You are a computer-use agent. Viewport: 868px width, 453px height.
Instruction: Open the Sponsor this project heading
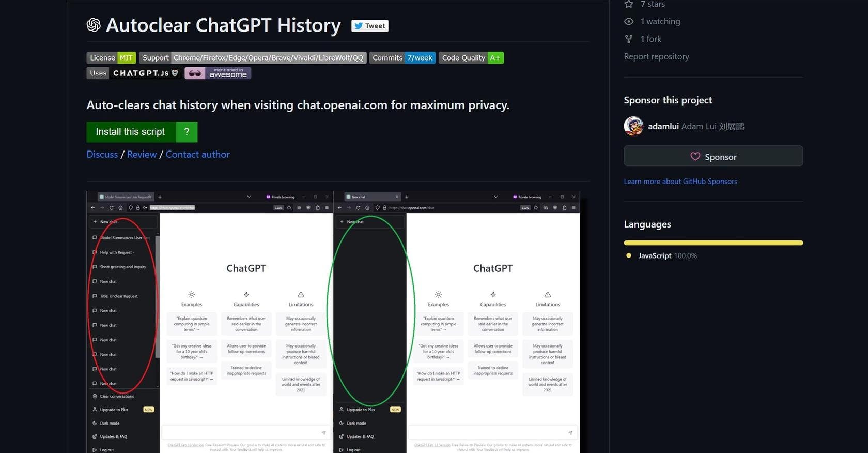tap(668, 100)
